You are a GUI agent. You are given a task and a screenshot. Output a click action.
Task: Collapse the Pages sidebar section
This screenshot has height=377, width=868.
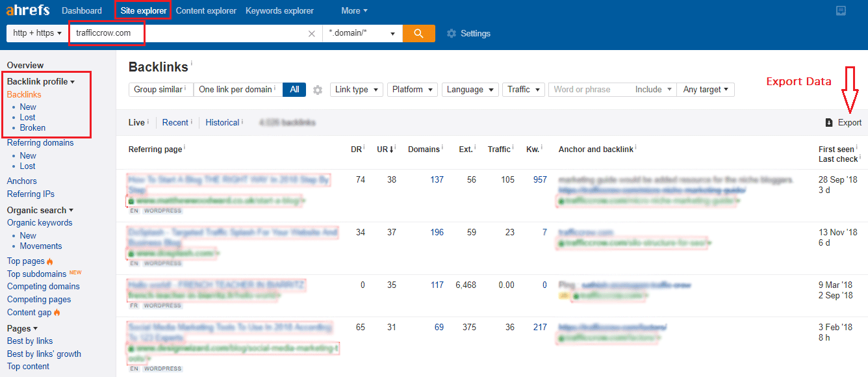tap(22, 328)
